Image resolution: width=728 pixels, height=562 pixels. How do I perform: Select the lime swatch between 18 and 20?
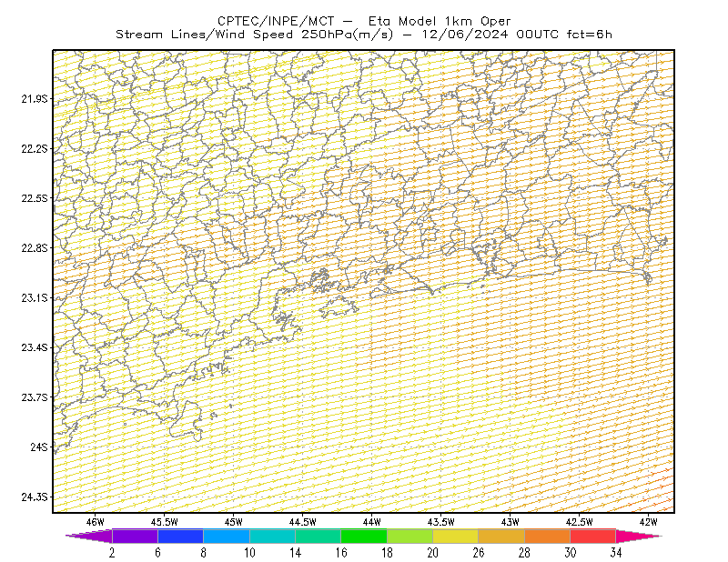(x=410, y=536)
